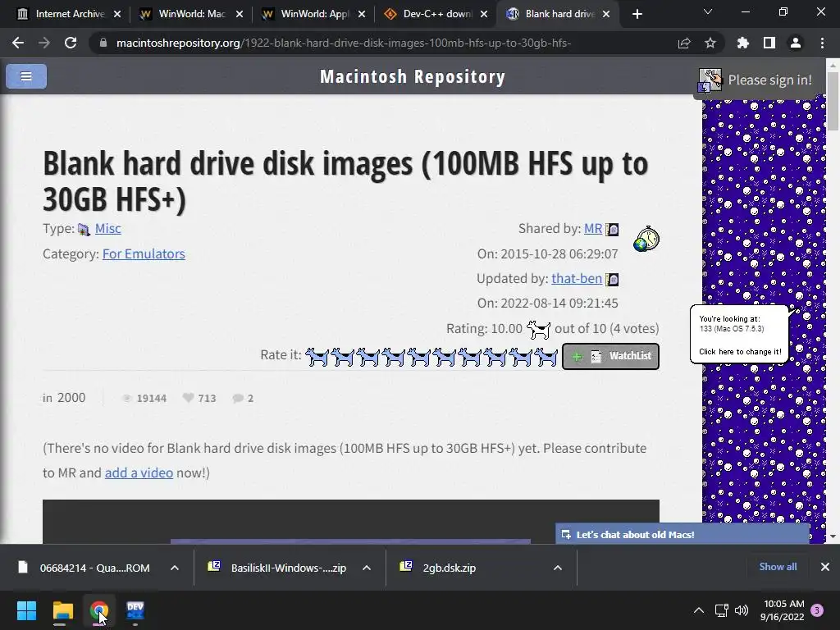The image size is (840, 630).
Task: Click the user icon next to that-ben
Action: 612,279
